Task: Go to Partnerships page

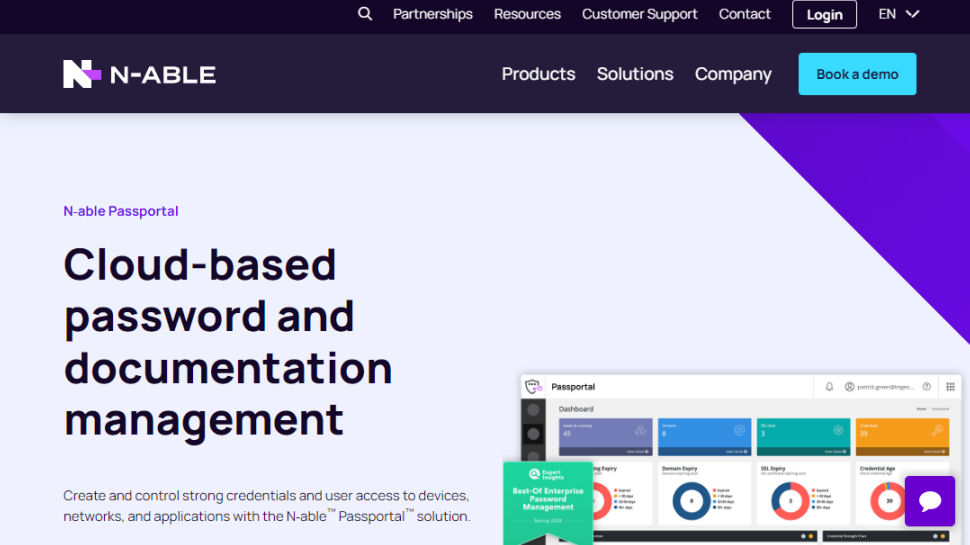Action: click(432, 14)
